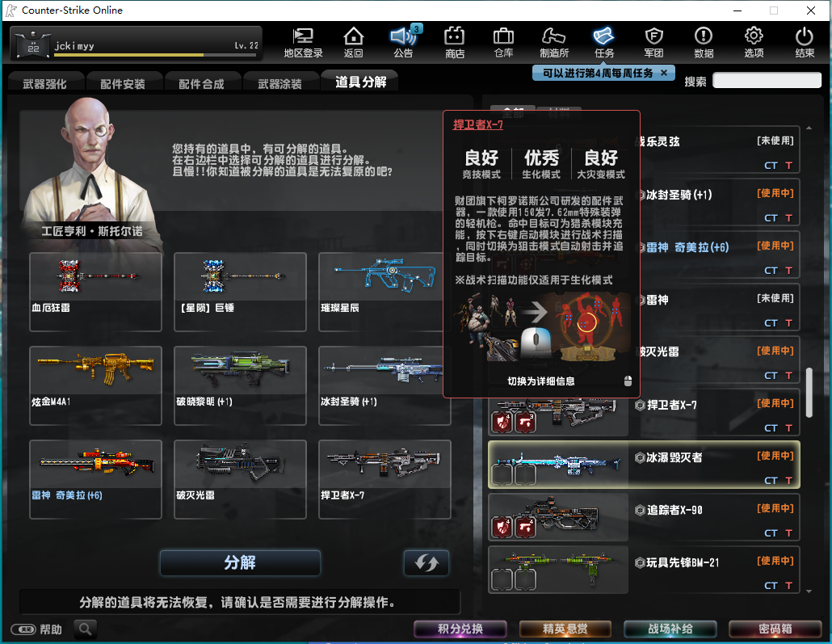
Task: Open the 地区登录 region login icon
Action: 303,43
